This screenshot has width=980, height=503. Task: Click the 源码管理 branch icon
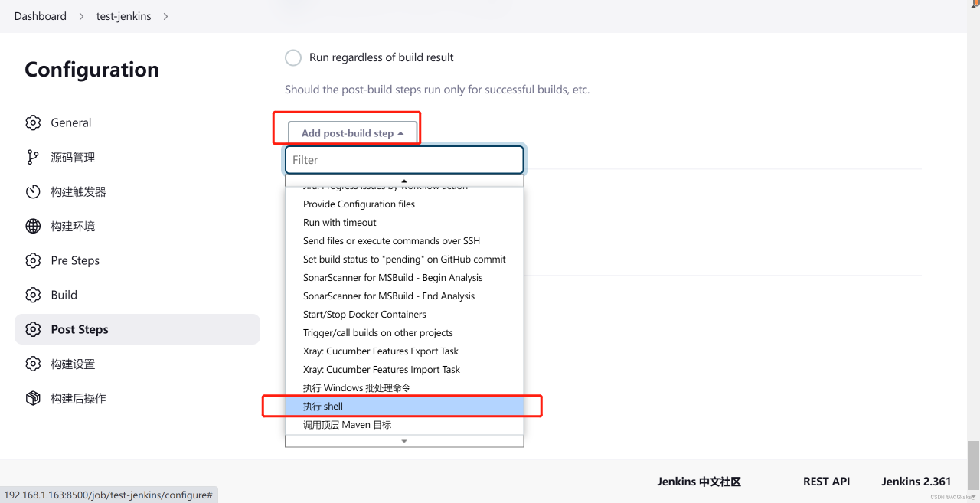pyautogui.click(x=33, y=158)
